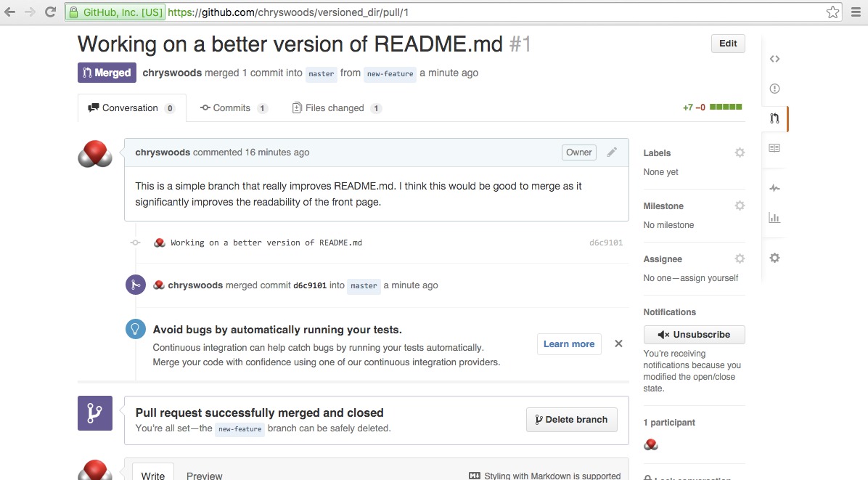The height and width of the screenshot is (480, 868).
Task: Click the lightbulb tip icon
Action: (135, 329)
